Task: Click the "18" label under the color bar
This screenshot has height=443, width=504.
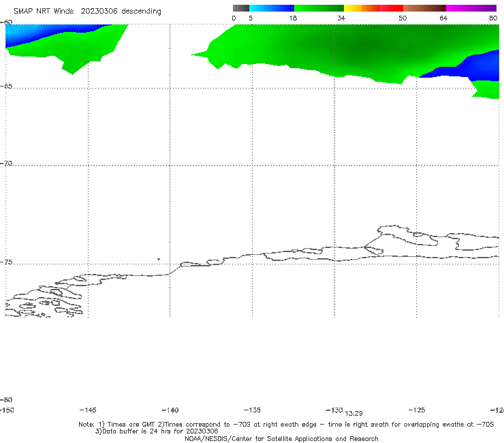Action: [x=293, y=18]
